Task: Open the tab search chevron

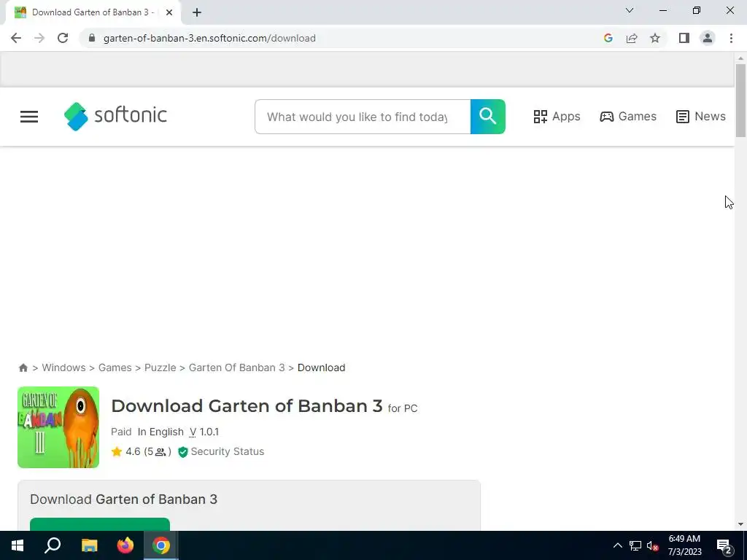Action: tap(630, 10)
